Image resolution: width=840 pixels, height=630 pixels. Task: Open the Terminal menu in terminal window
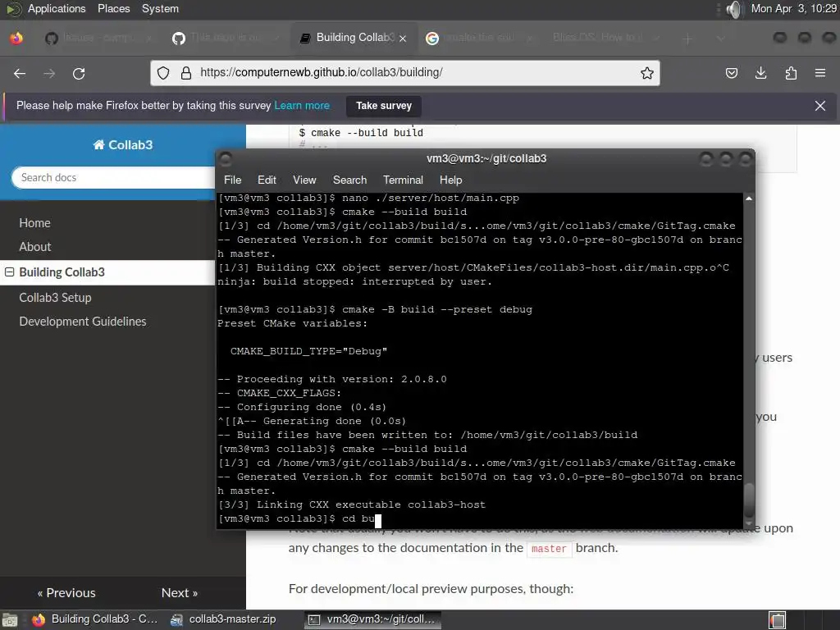point(403,180)
